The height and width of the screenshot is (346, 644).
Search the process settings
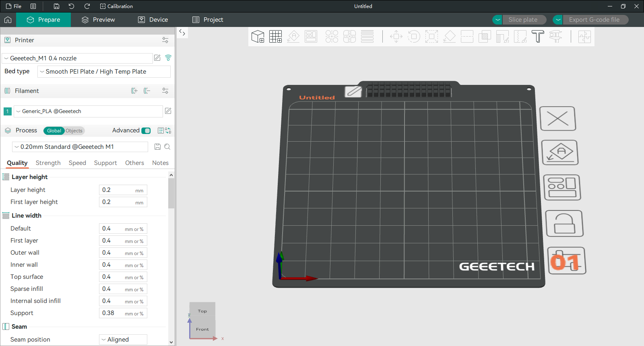pyautogui.click(x=167, y=147)
